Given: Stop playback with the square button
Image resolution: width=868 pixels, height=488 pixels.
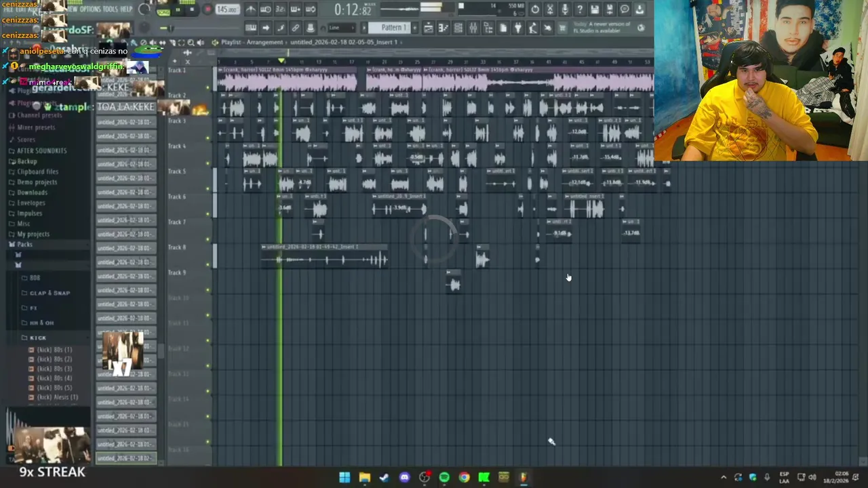Looking at the screenshot, I should point(192,9).
